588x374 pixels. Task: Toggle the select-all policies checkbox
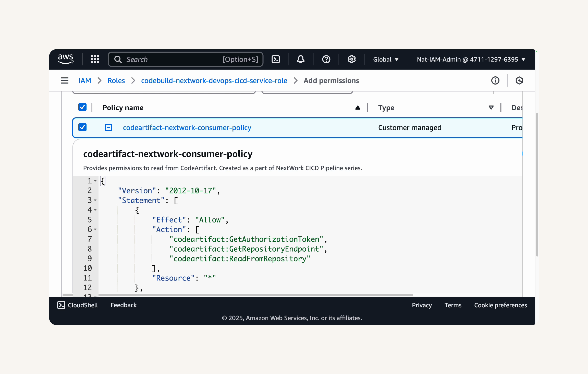point(82,107)
